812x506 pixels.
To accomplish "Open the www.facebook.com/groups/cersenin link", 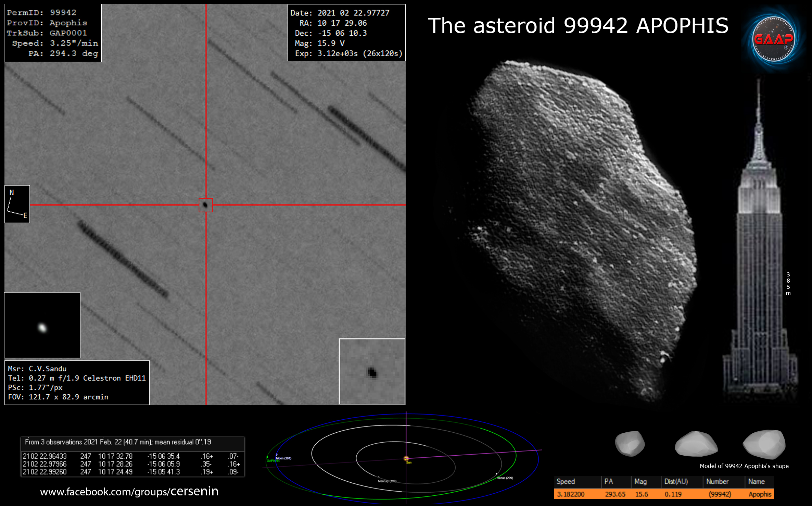I will (129, 492).
